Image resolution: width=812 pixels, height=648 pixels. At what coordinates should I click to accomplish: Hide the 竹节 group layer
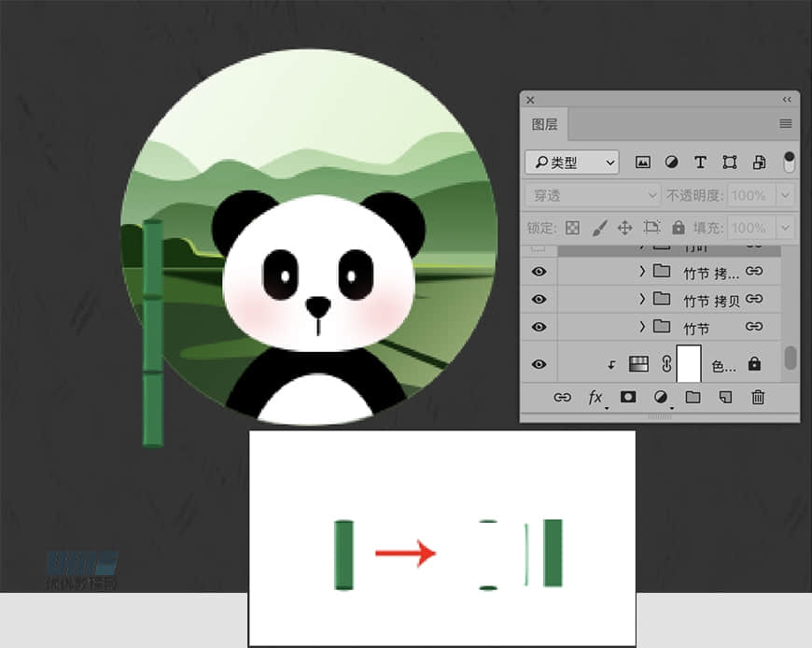(x=539, y=327)
